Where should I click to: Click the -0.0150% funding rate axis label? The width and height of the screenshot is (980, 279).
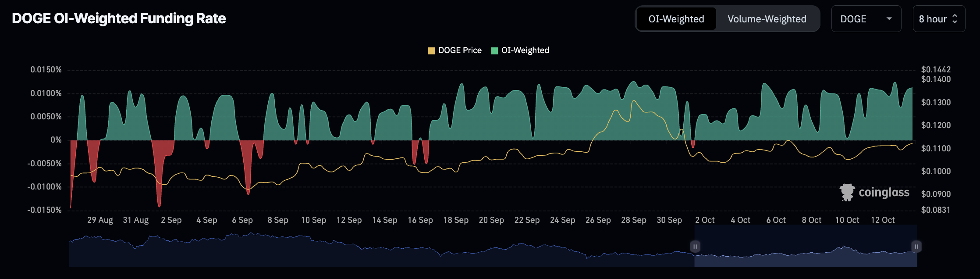click(44, 210)
